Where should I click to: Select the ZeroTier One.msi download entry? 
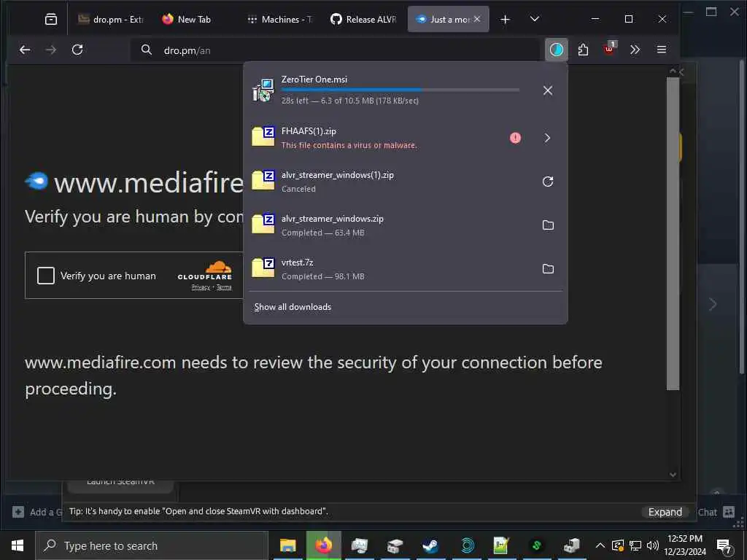point(405,90)
